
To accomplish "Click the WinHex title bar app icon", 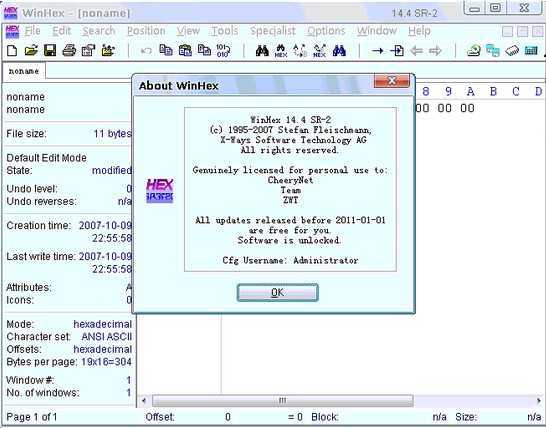I will click(10, 13).
